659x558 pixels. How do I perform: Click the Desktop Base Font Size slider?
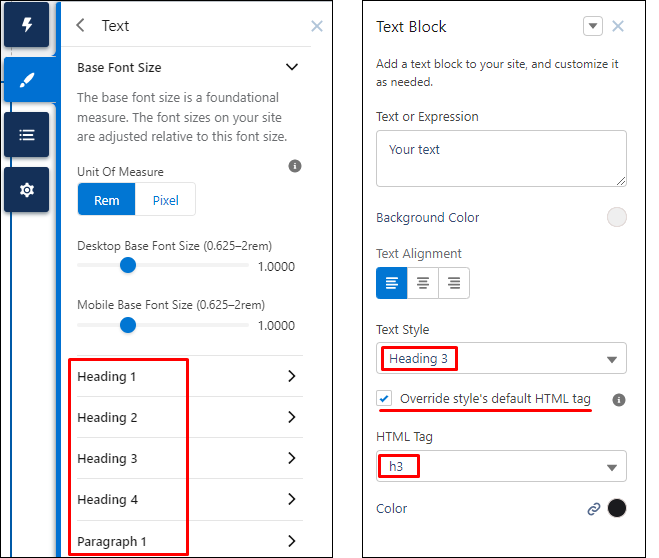[163, 265]
